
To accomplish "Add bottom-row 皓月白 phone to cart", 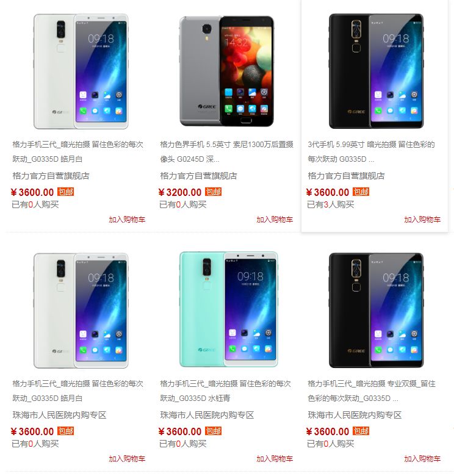I will (x=127, y=459).
